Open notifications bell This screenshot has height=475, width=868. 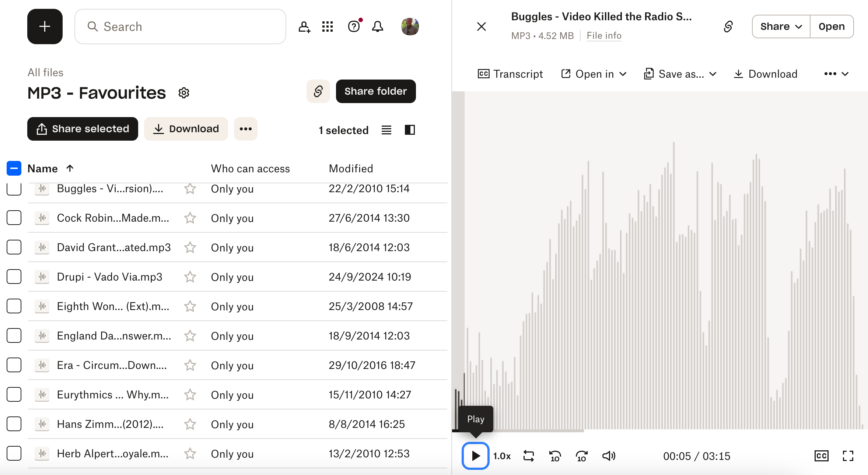pos(377,27)
